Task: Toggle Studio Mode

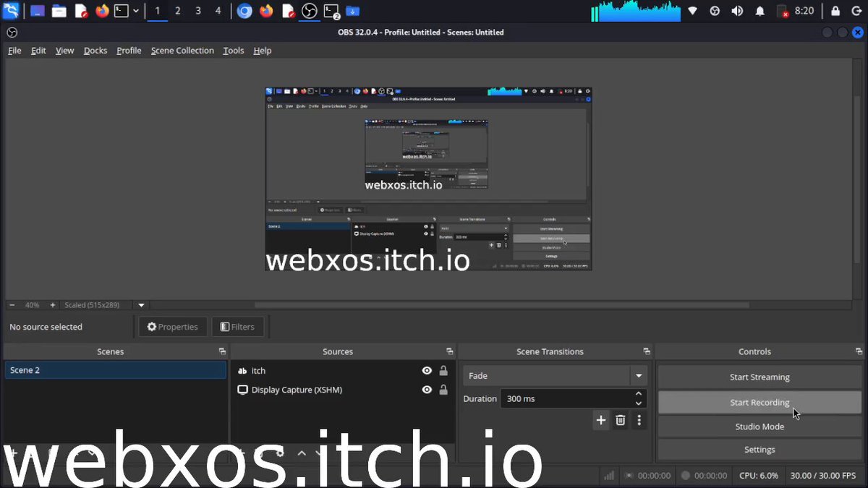Action: [x=759, y=427]
